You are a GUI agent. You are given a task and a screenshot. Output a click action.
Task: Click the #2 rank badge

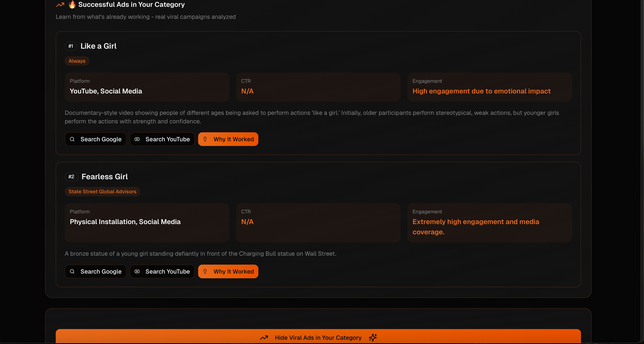(x=71, y=177)
